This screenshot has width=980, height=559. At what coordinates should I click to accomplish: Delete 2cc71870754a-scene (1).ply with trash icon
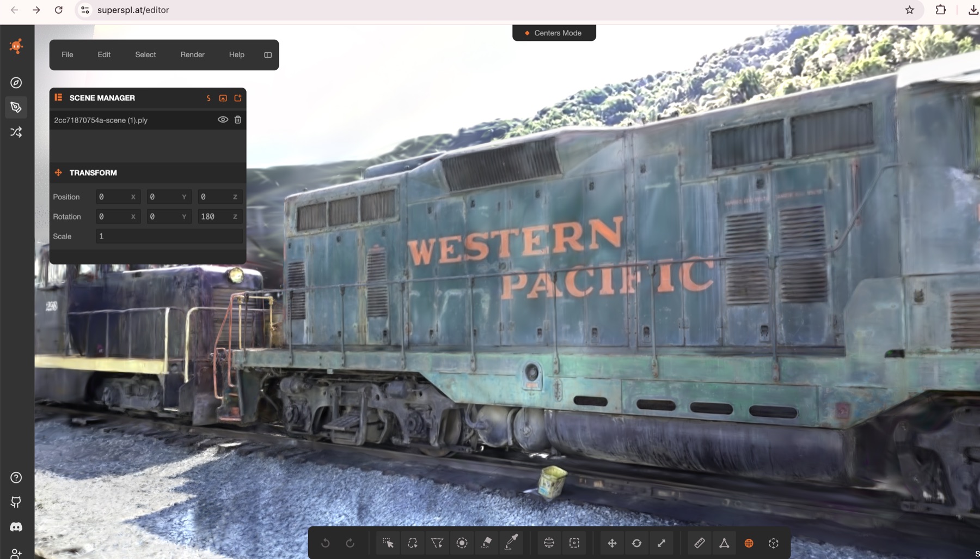(x=238, y=120)
